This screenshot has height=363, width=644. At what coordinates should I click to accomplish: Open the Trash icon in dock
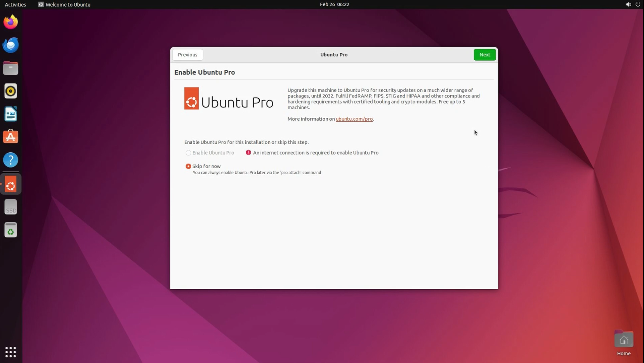pos(10,230)
